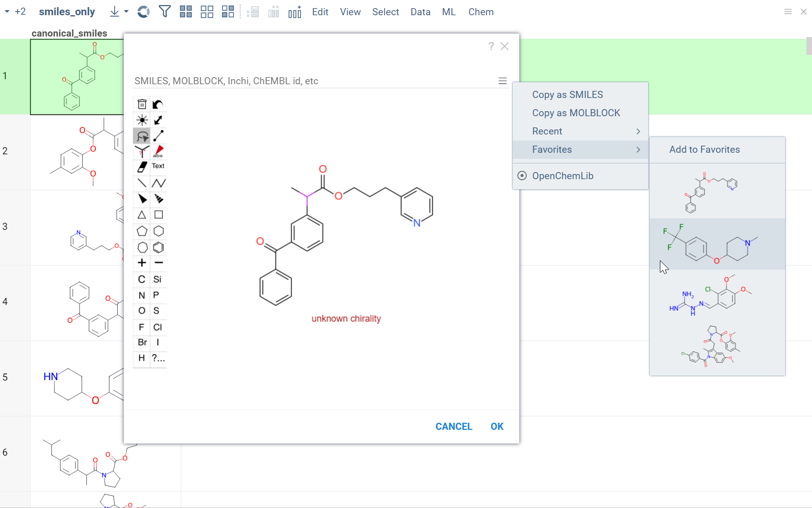Screen dimensions: 812x508
Task: Select the eraser tool in the editor
Action: coord(142,166)
